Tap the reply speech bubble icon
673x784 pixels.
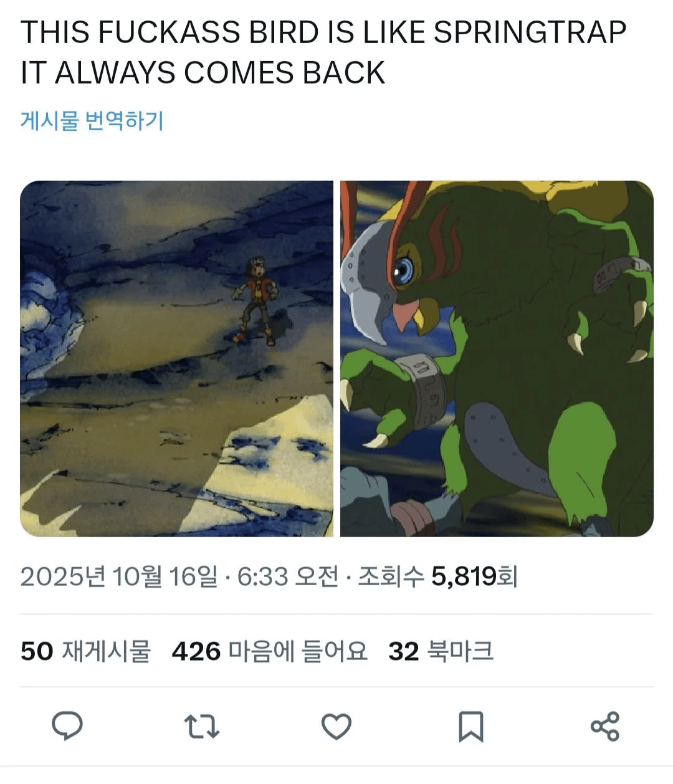click(67, 726)
